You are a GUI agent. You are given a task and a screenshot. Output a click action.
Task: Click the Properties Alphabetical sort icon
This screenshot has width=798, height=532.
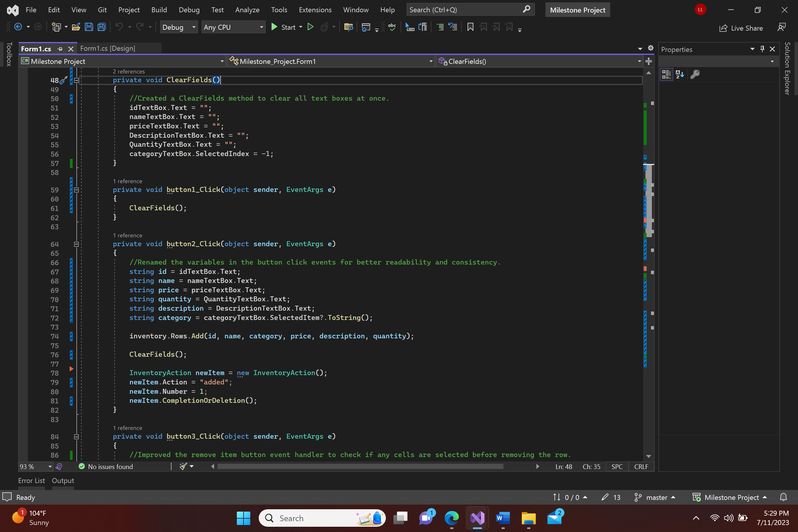680,74
